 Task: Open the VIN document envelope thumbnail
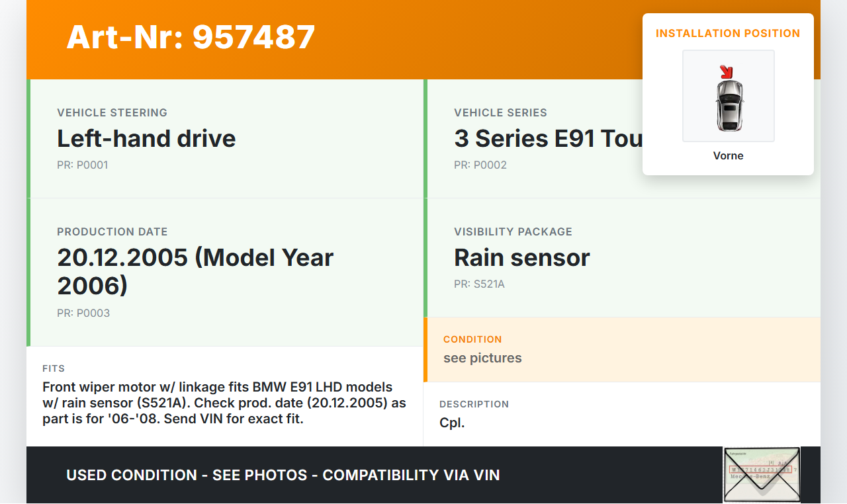tap(762, 475)
